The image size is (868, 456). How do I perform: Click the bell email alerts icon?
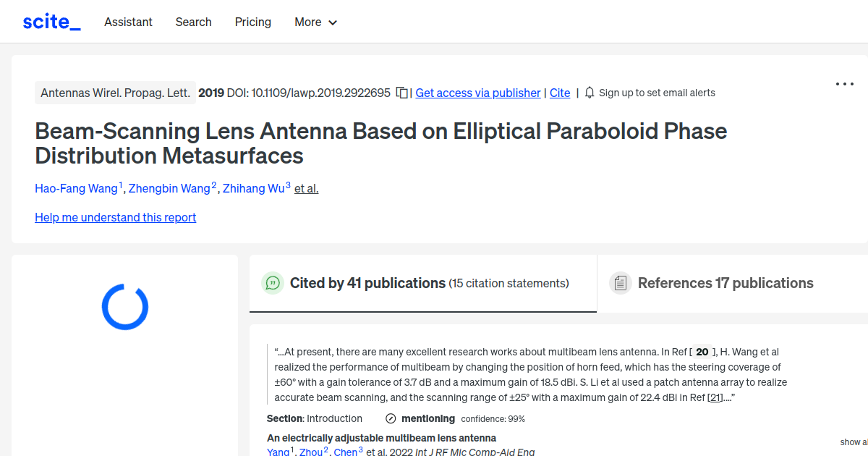pyautogui.click(x=590, y=93)
